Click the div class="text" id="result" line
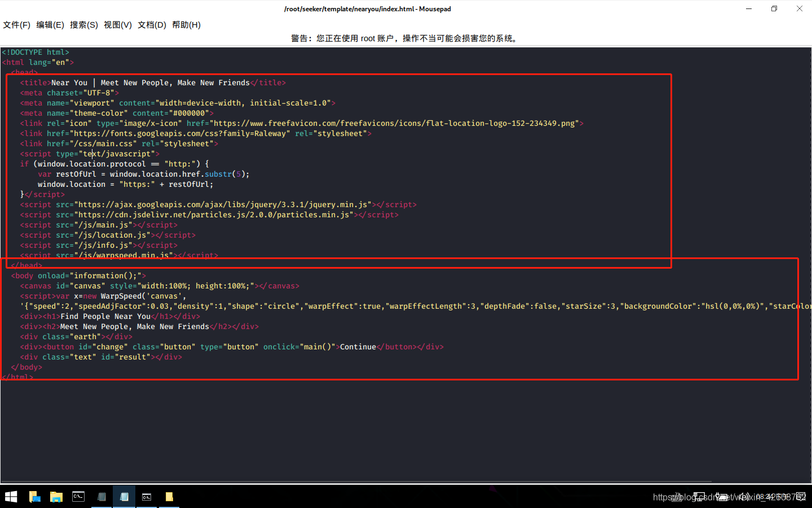The image size is (812, 508). pos(101,357)
